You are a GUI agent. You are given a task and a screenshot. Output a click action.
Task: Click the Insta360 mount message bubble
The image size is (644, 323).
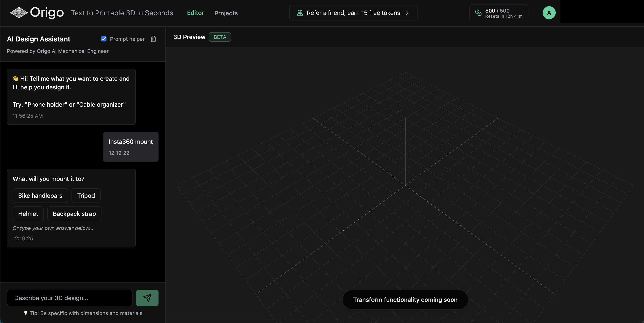(130, 147)
